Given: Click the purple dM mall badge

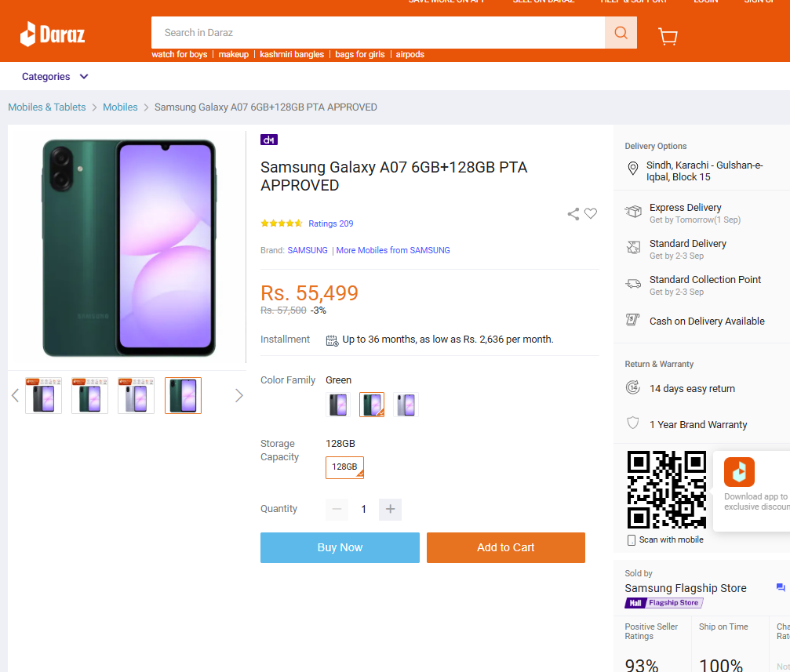Looking at the screenshot, I should tap(269, 140).
